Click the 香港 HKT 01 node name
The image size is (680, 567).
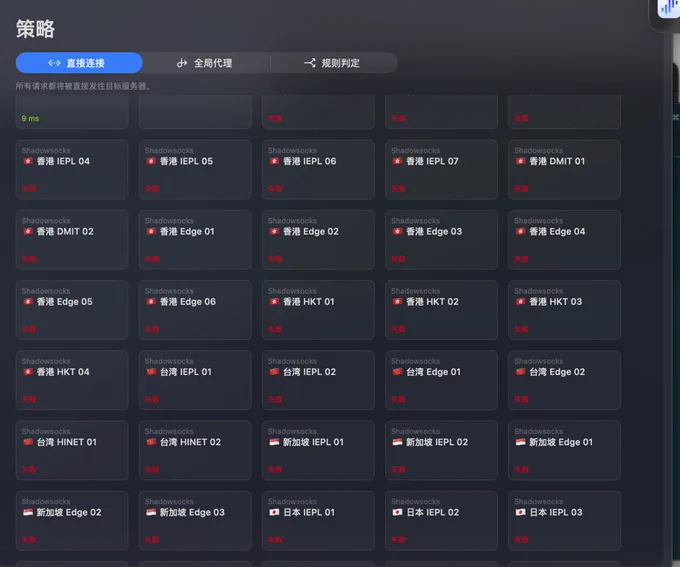tap(308, 302)
